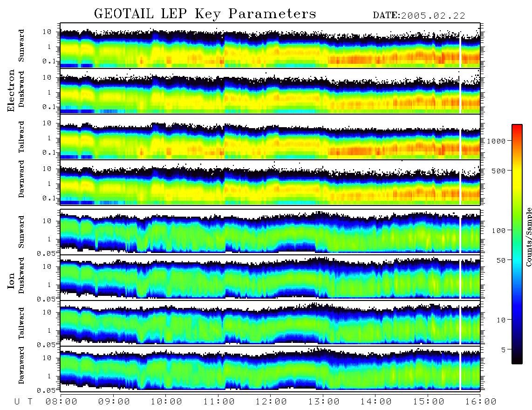The width and height of the screenshot is (532, 410).
Task: Click the U T time axis label
Action: point(23,402)
